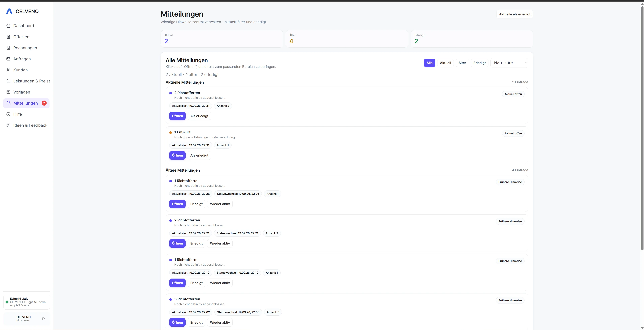Click the CELVENO Mitarbeiter profile card
This screenshot has width=644, height=330.
pos(27,319)
